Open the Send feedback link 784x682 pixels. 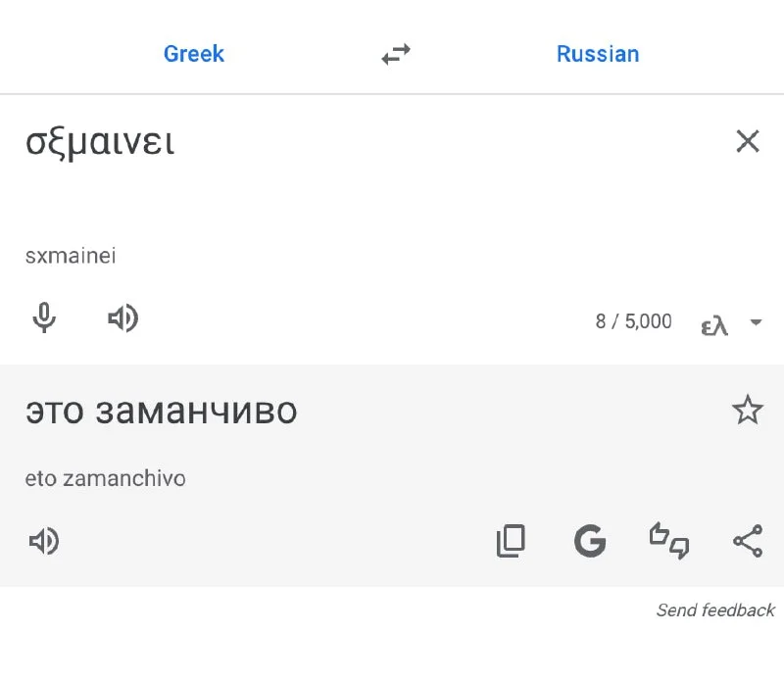tap(715, 610)
